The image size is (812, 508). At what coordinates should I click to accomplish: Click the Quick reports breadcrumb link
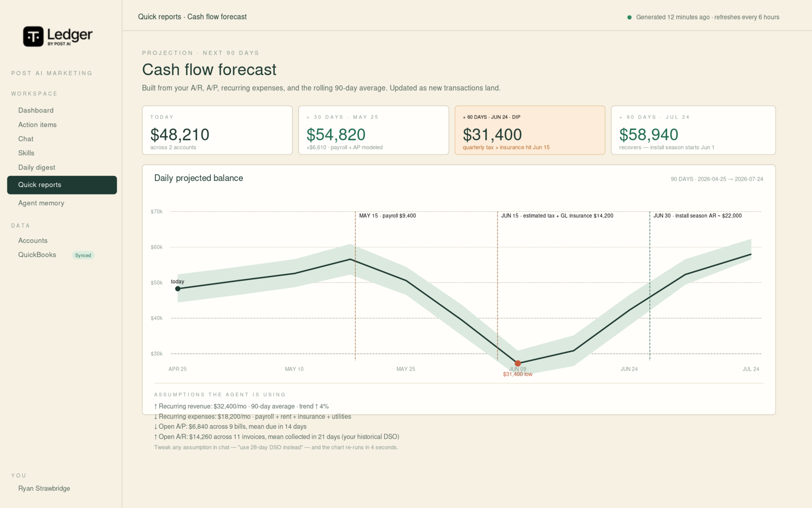point(159,17)
